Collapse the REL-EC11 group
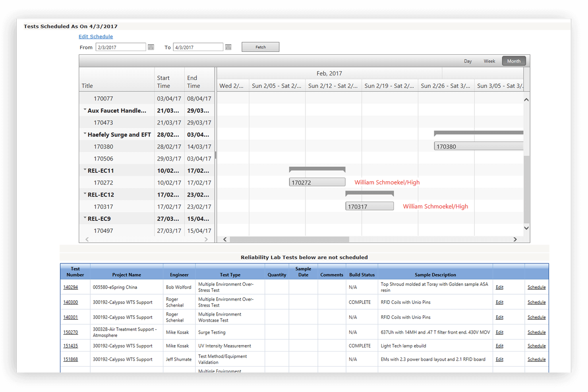This screenshot has height=392, width=588. (85, 170)
